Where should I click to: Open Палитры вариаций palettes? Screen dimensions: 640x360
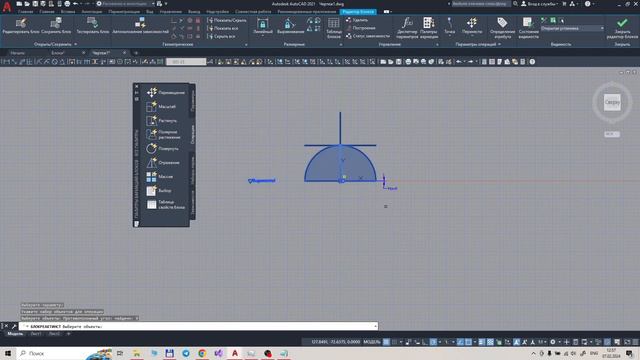(x=429, y=28)
